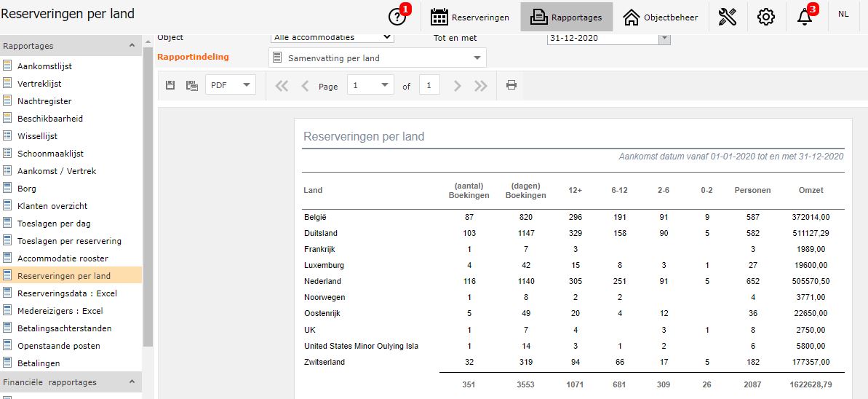Image resolution: width=868 pixels, height=399 pixels.
Task: Click the 31-12-2020 date field
Action: pos(603,39)
